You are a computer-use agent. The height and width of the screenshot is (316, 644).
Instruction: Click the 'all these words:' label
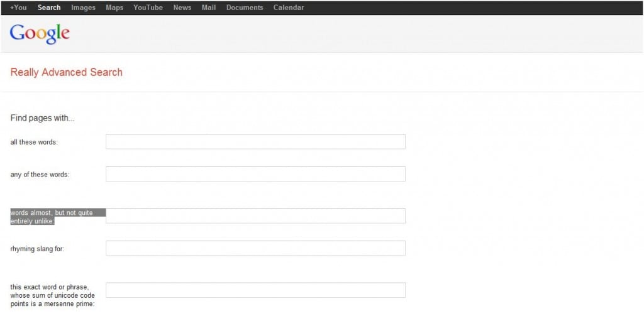click(x=34, y=142)
